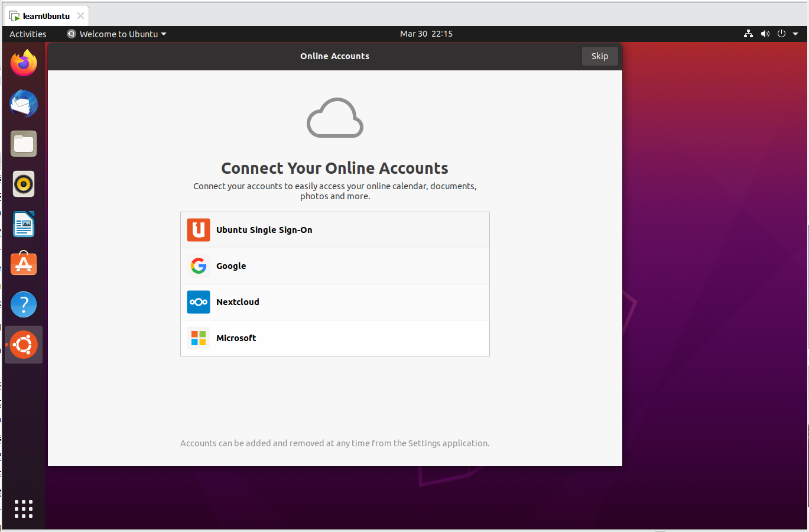Launch Rhythmbox music player

[24, 184]
